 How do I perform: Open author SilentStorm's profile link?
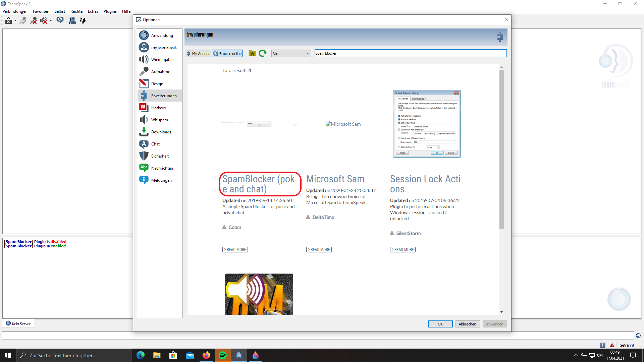tap(408, 233)
